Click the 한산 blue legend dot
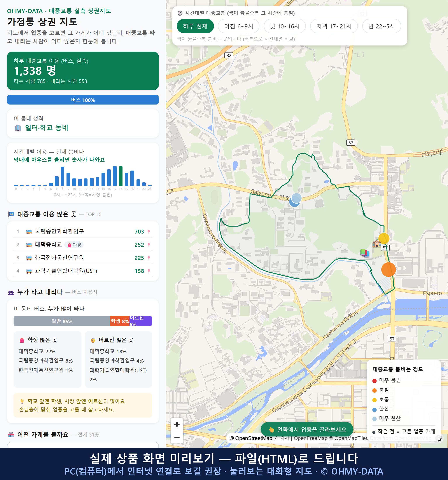This screenshot has height=480, width=448. pos(374,410)
